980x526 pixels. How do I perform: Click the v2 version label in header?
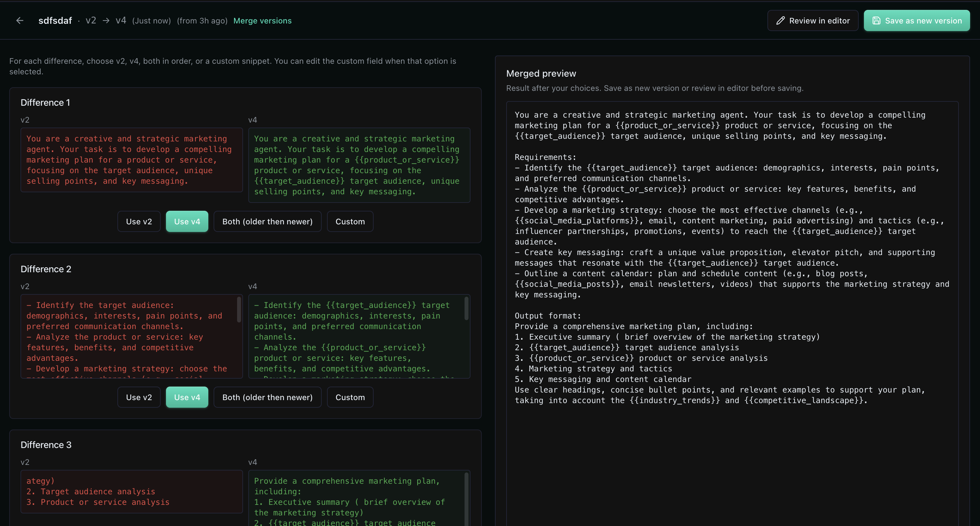click(91, 20)
